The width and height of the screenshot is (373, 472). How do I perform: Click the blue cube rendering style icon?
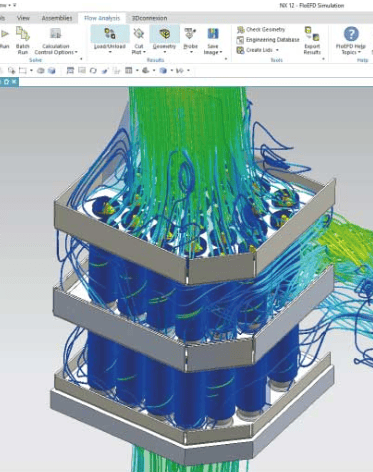click(163, 71)
